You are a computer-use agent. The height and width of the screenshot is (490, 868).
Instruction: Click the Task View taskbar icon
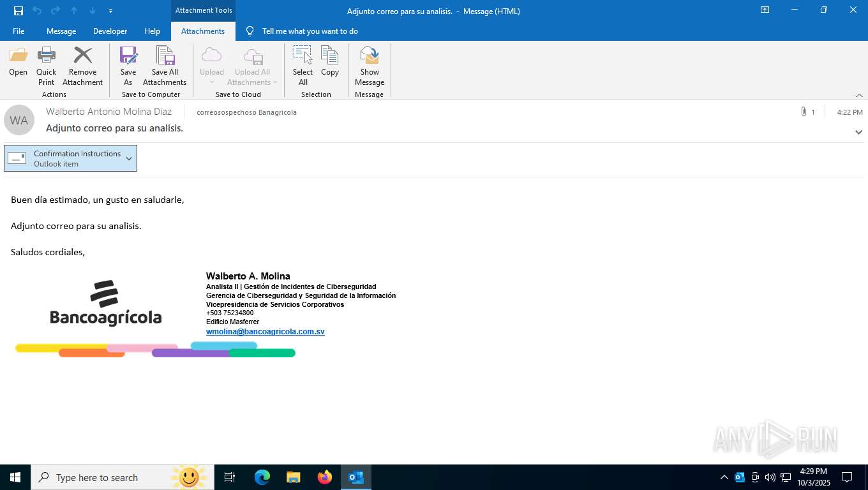(230, 477)
